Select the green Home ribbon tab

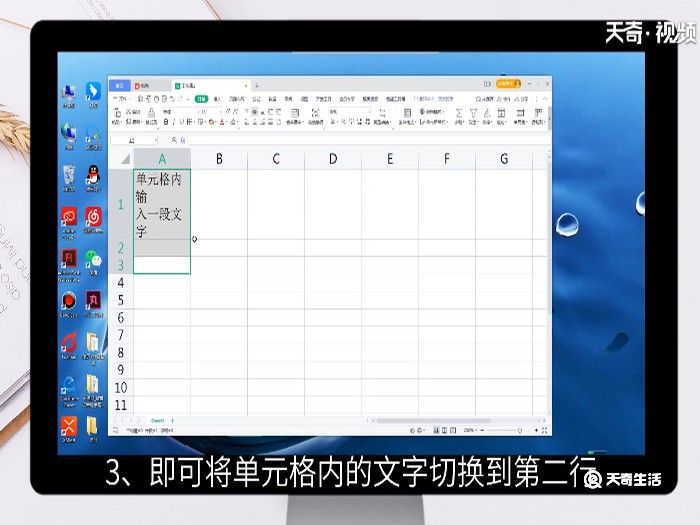tap(202, 99)
